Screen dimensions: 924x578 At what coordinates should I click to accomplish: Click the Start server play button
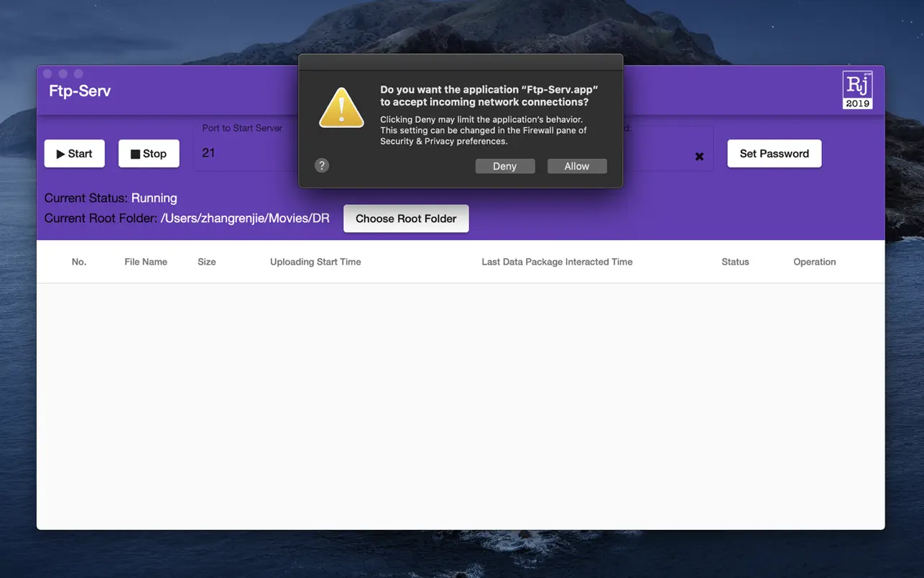coord(75,154)
